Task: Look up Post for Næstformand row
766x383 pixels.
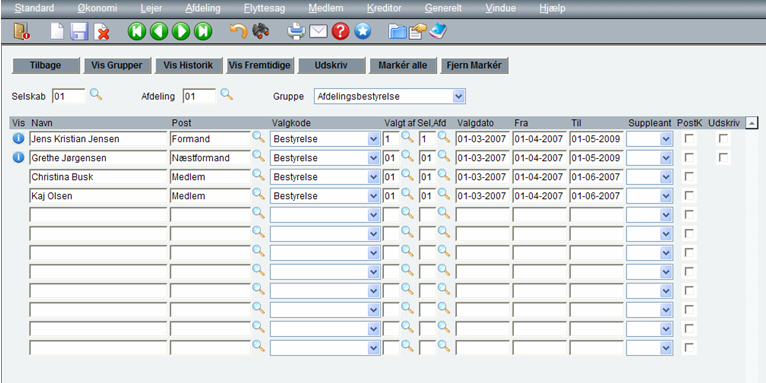Action: pyautogui.click(x=258, y=156)
